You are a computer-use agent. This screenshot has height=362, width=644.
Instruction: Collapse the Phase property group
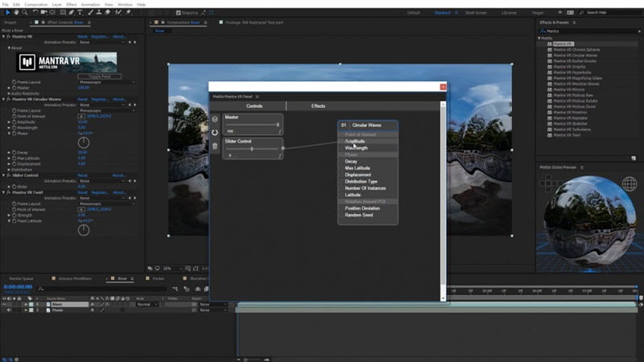(x=9, y=134)
